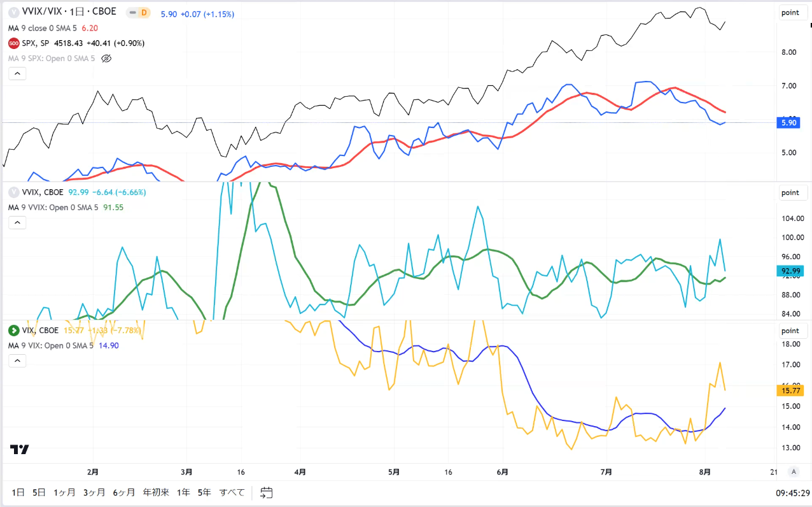Click the VVIX/VIX symbol avatar icon
This screenshot has height=507, width=812.
tap(13, 12)
